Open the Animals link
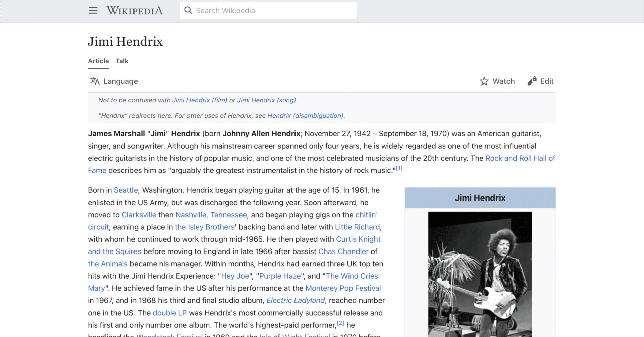The height and width of the screenshot is (337, 644). click(108, 264)
